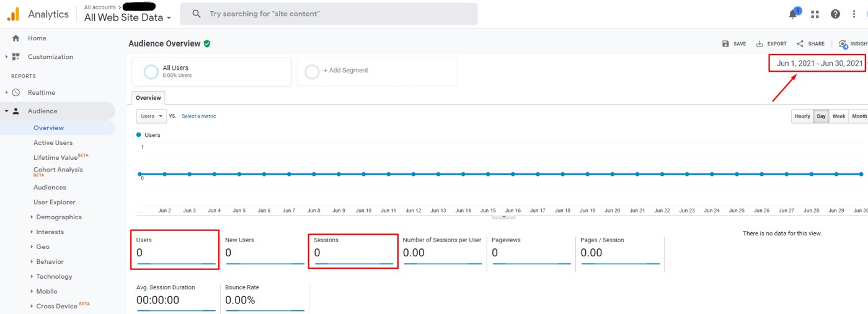
Task: Open the notifications bell icon
Action: click(793, 14)
